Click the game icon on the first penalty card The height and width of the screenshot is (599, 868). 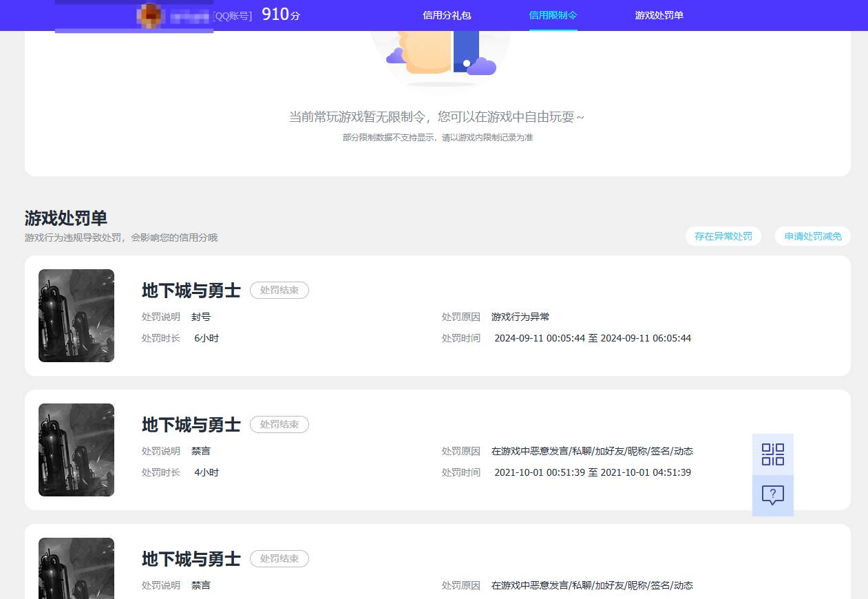pos(76,315)
